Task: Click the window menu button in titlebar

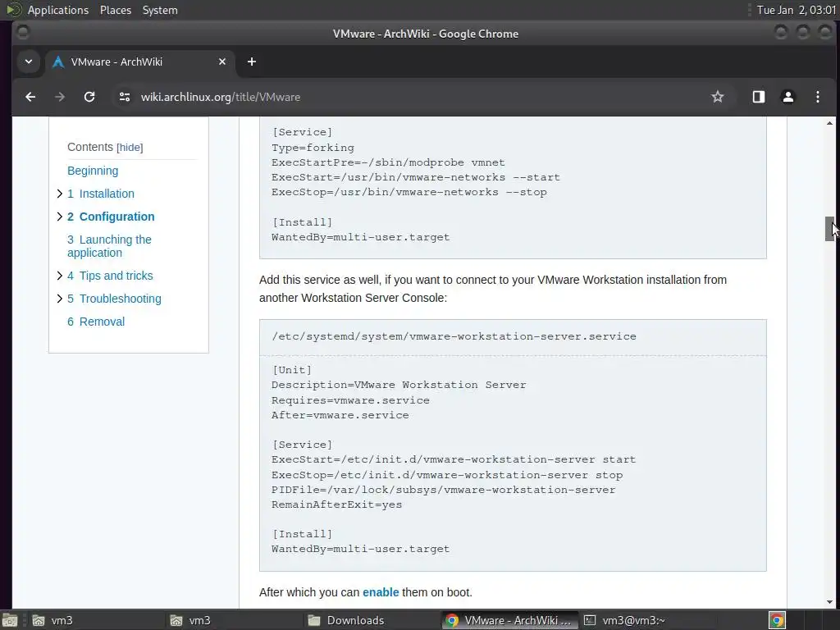Action: click(x=22, y=33)
